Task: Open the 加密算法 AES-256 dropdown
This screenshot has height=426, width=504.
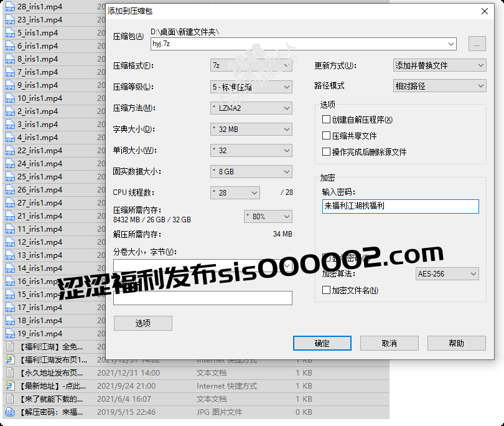Action: tap(447, 274)
